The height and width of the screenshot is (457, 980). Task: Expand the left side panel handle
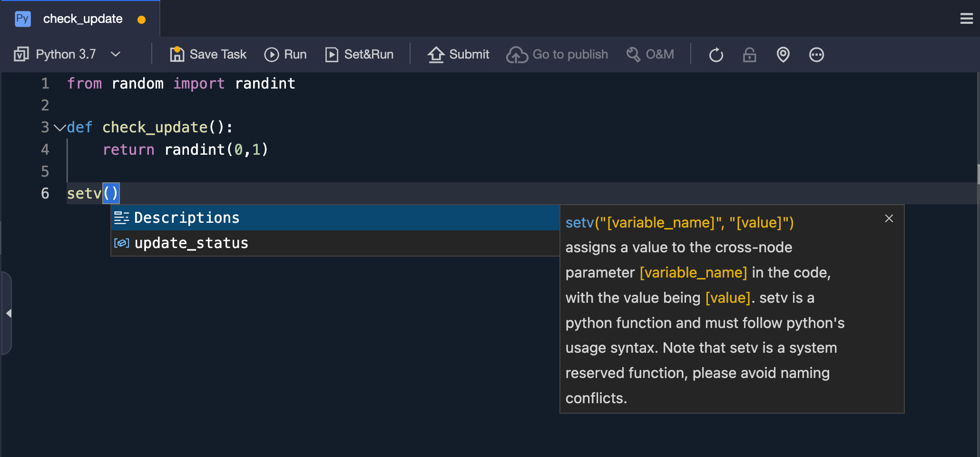tap(8, 313)
